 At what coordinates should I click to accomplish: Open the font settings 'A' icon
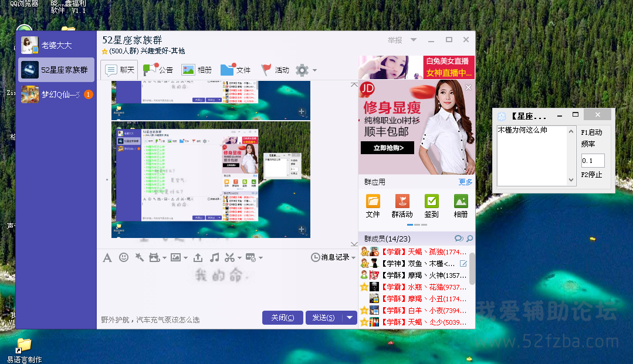pos(107,257)
